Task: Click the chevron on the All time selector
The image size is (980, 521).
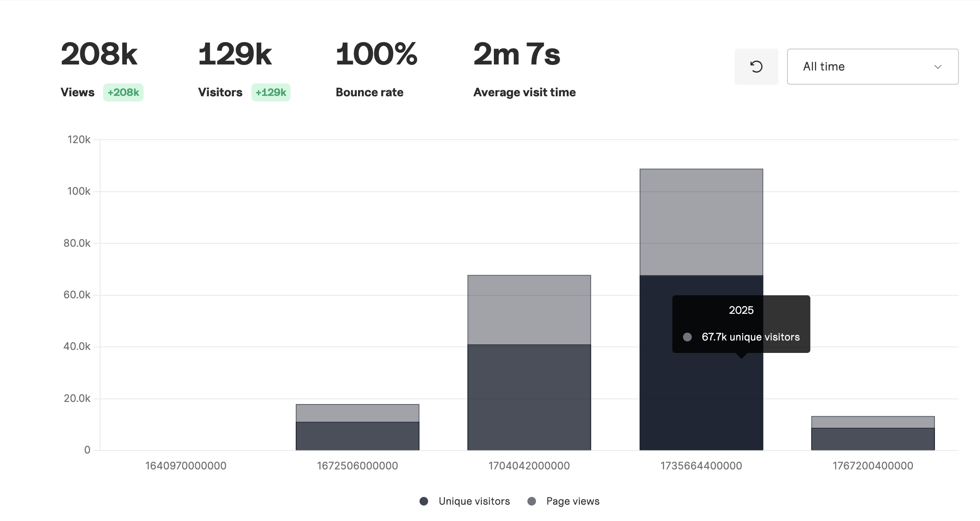Action: (938, 66)
